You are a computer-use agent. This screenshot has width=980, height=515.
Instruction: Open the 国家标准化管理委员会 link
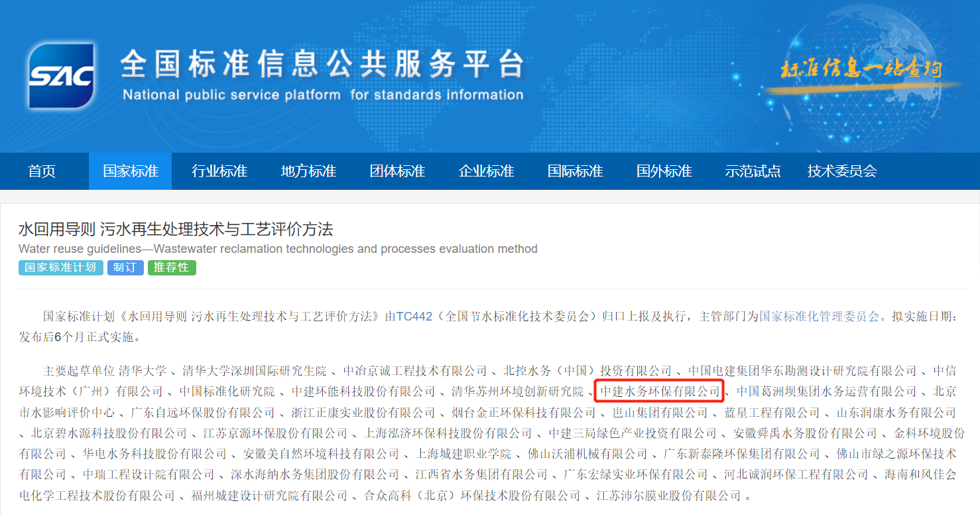(x=820, y=317)
